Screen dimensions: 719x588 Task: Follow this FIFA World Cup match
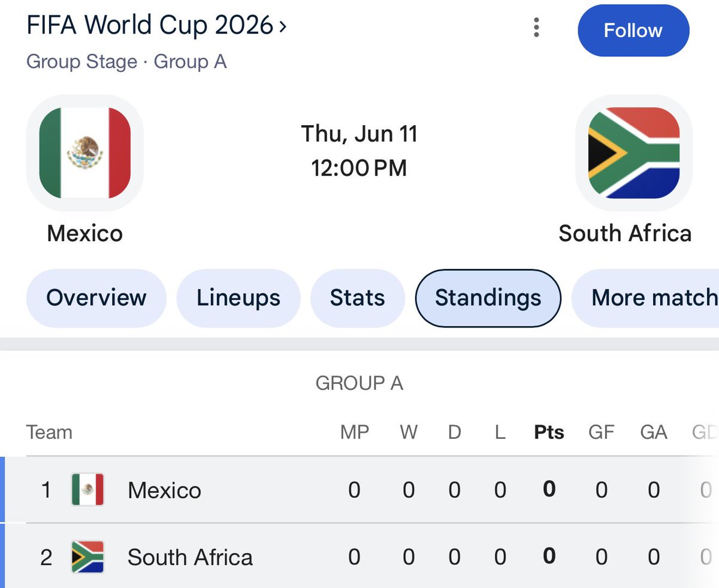click(633, 31)
